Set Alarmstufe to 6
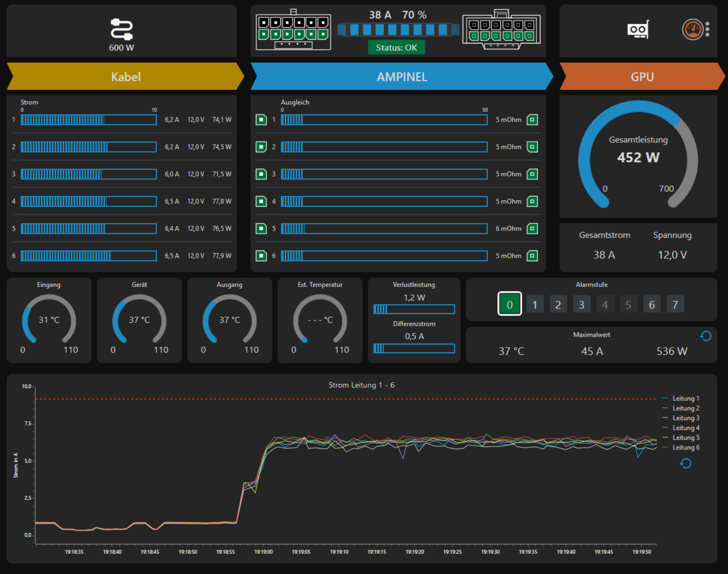728x574 pixels. tap(652, 304)
